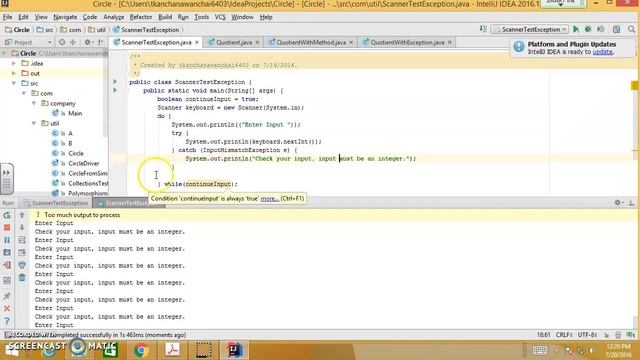Click more... link in inspection tooltip

click(269, 198)
